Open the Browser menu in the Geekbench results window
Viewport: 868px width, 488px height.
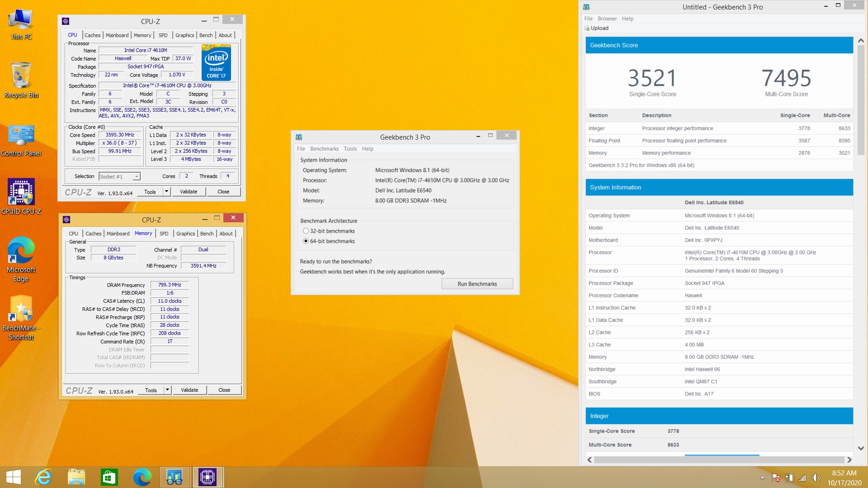click(607, 19)
